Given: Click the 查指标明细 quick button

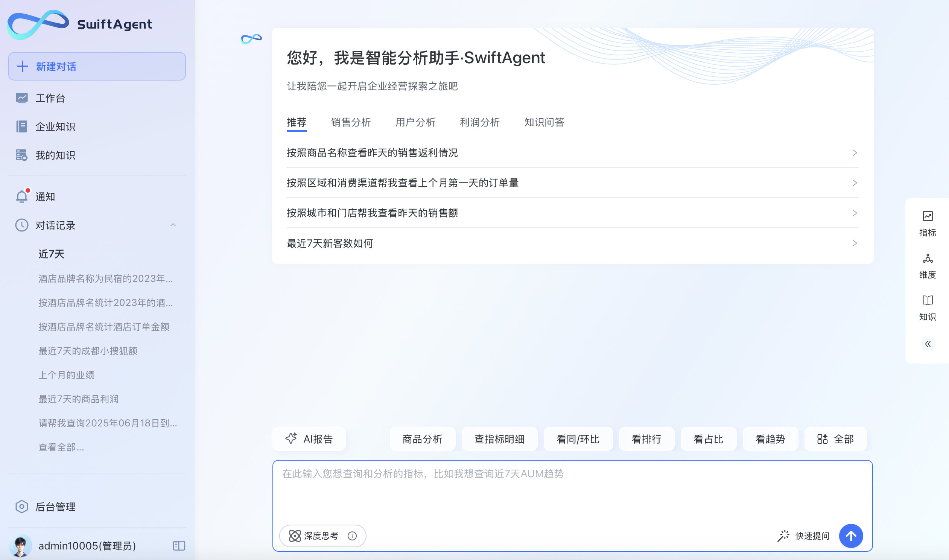Looking at the screenshot, I should tap(499, 439).
